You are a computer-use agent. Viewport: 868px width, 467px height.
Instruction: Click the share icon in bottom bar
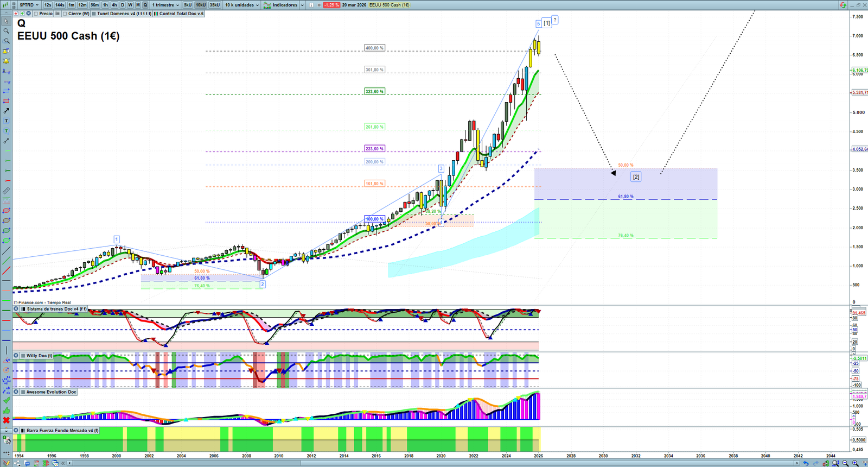tap(16, 463)
